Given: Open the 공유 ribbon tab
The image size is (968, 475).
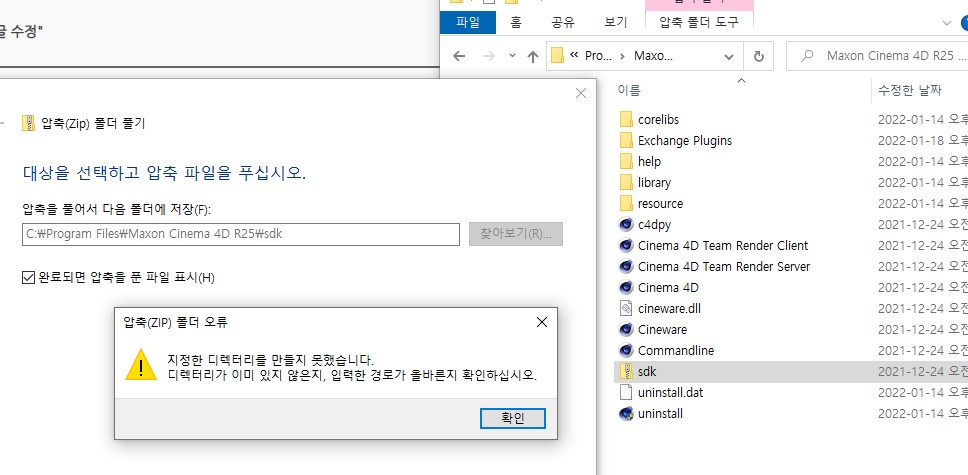Looking at the screenshot, I should click(563, 23).
